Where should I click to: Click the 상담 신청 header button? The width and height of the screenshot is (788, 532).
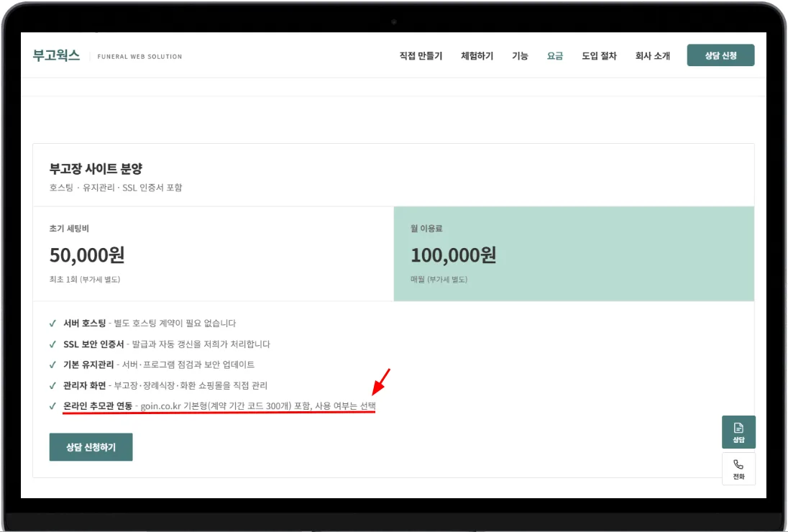(720, 55)
